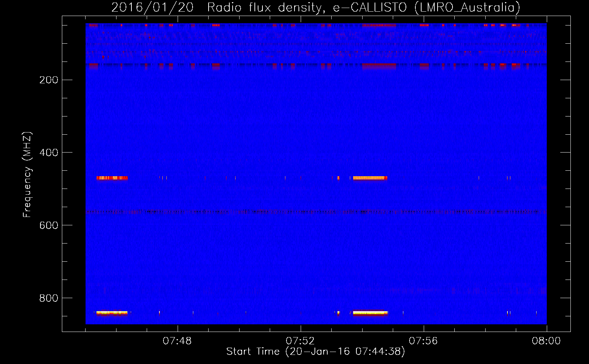Click the 07:52 time axis label
This screenshot has width=589, height=364.
click(300, 341)
